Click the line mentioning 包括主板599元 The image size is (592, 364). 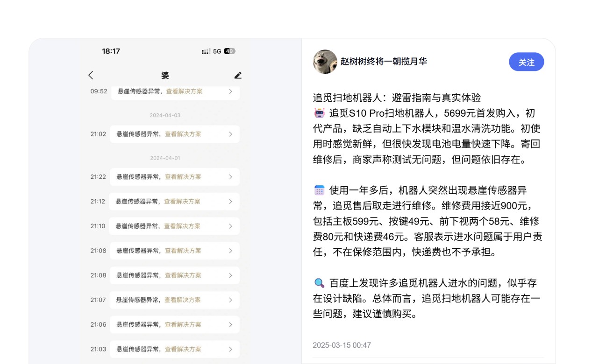tap(427, 221)
